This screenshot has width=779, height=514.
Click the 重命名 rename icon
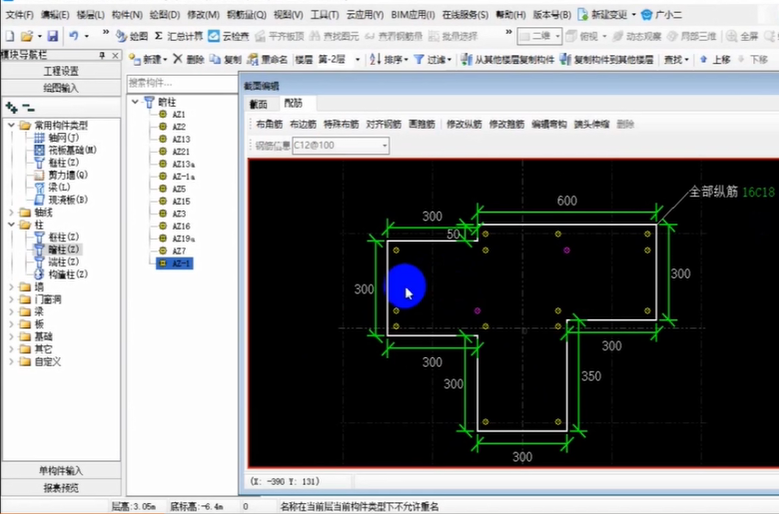252,60
